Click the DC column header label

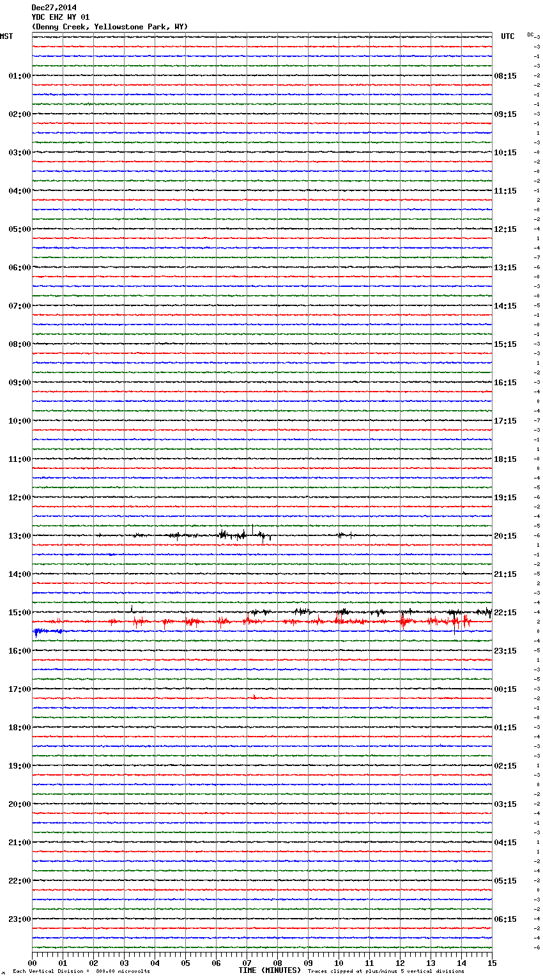coord(530,34)
